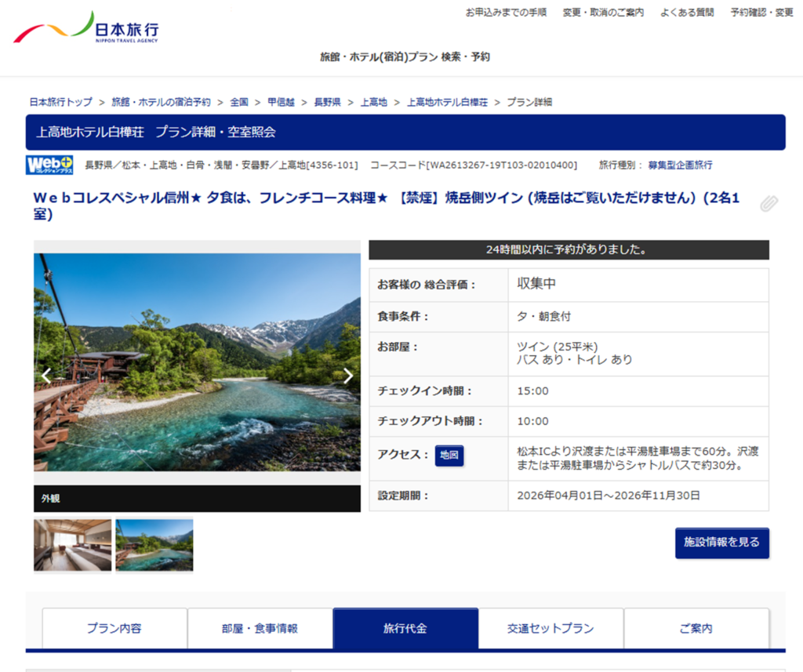Switch to the ご案内 tab
803x672 pixels.
click(x=696, y=628)
